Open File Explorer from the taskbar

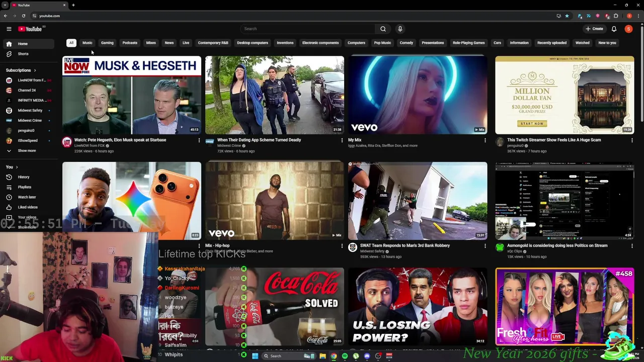[322, 356]
